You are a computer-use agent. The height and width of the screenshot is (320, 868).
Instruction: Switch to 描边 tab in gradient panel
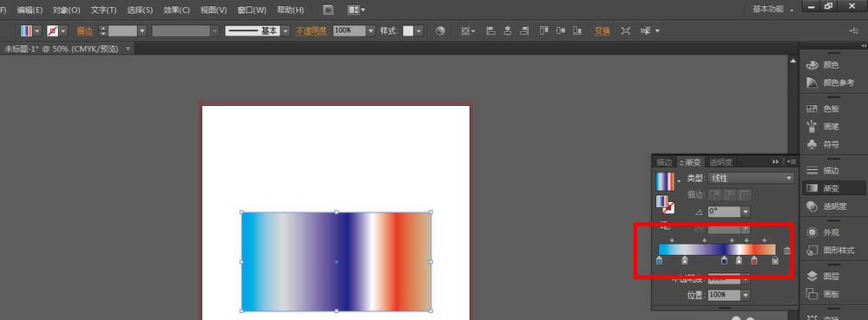tap(664, 162)
